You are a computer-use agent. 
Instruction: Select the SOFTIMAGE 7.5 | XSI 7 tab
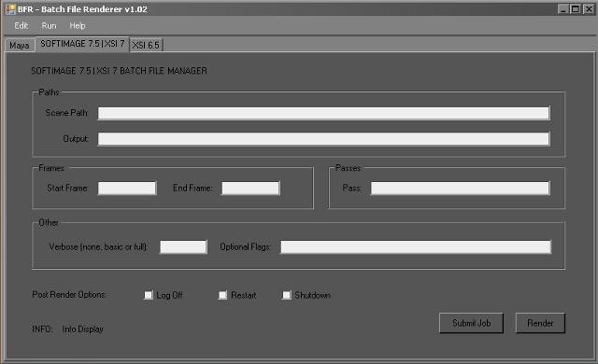pos(83,44)
